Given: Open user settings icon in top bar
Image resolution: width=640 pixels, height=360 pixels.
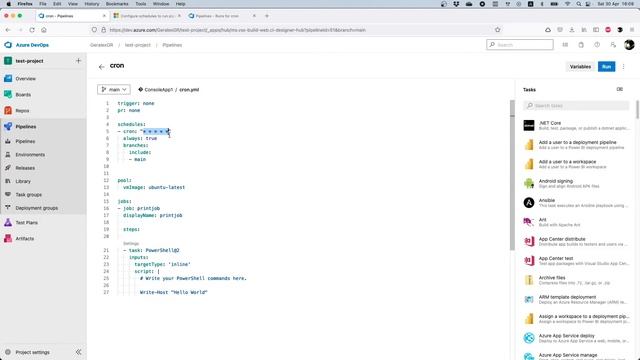Looking at the screenshot, I should (x=613, y=45).
